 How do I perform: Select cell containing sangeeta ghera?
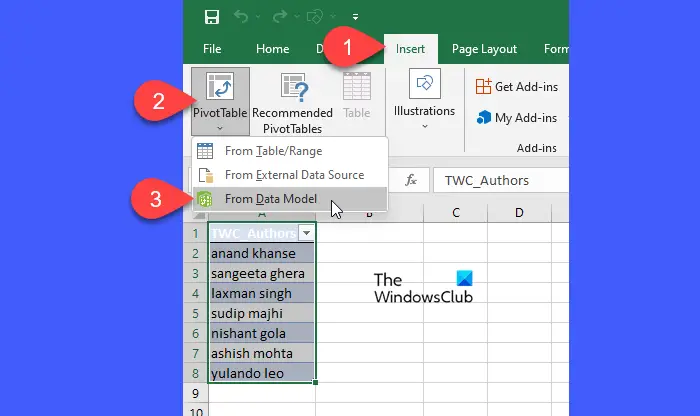tap(262, 273)
